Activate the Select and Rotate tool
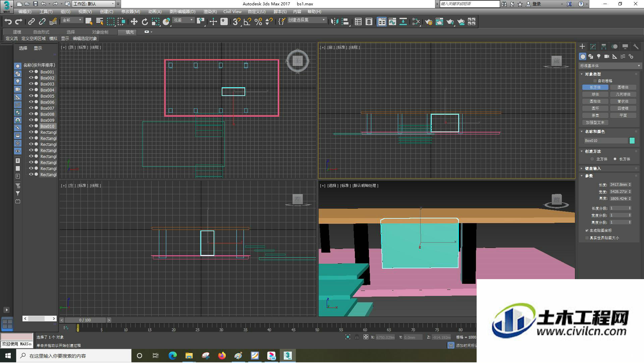 (x=145, y=22)
